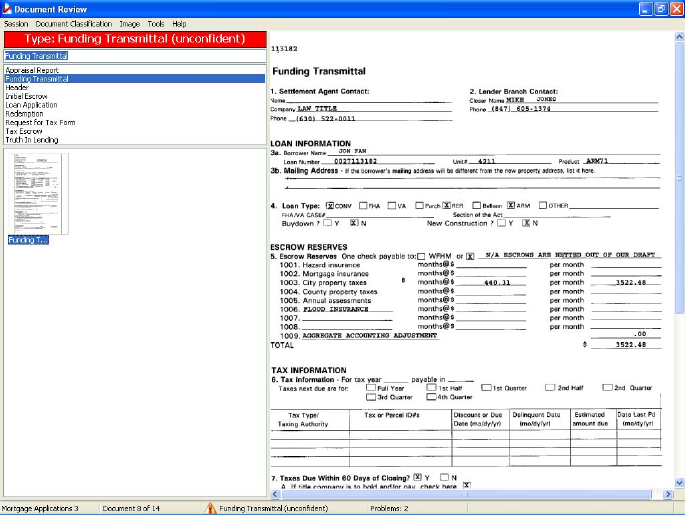Open the Image menu
The image size is (685, 515).
pos(129,23)
